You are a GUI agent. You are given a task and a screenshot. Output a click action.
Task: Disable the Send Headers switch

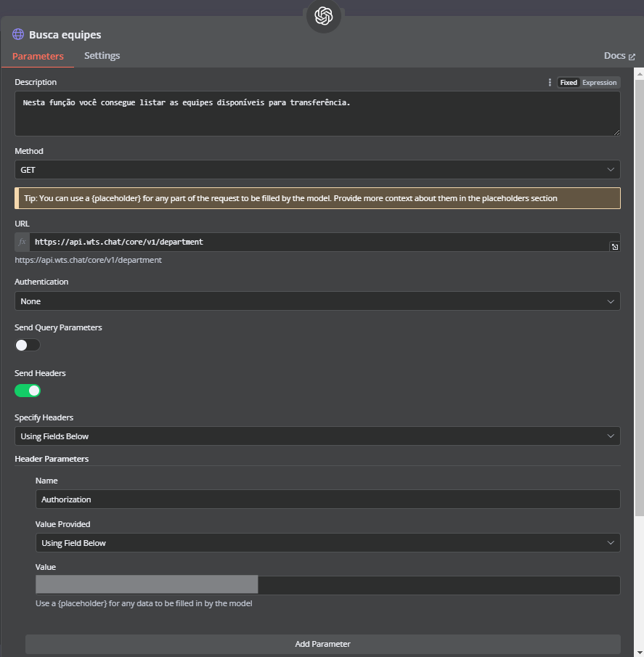point(27,391)
